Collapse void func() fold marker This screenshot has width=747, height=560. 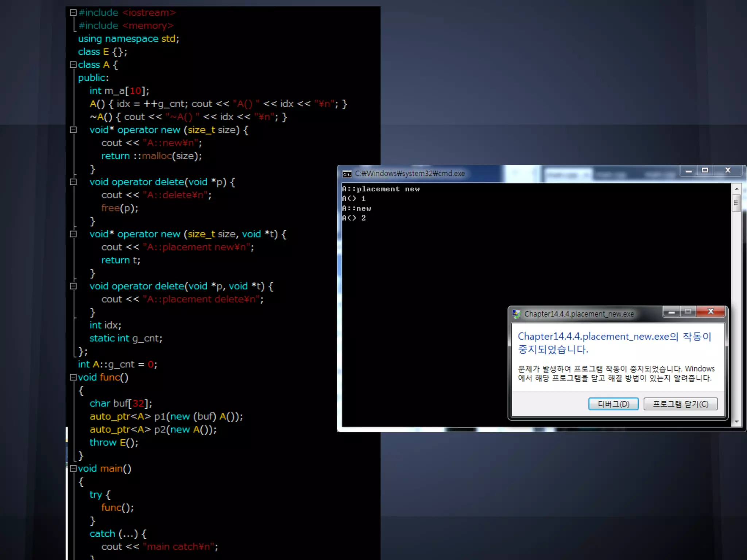tap(73, 377)
